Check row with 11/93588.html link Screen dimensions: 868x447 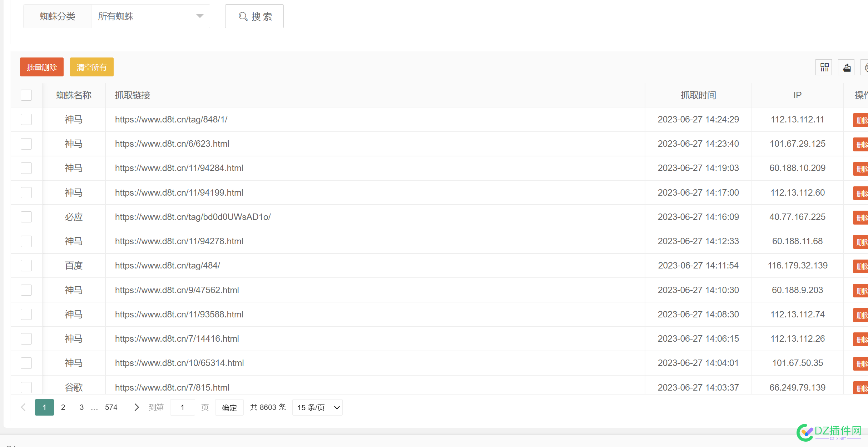[x=26, y=315]
